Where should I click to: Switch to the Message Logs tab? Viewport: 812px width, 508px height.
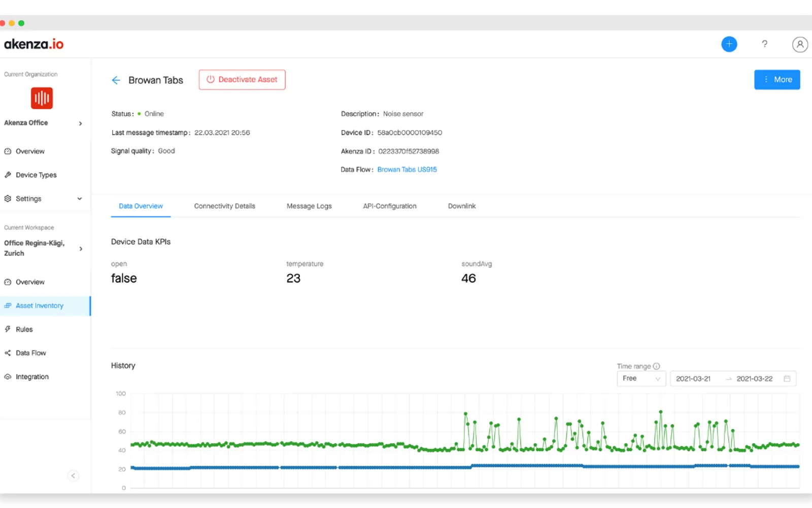point(309,206)
